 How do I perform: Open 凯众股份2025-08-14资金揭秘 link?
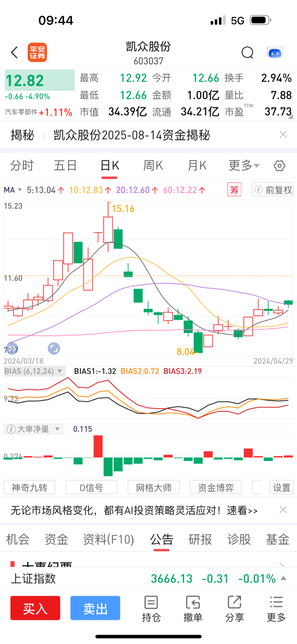pyautogui.click(x=131, y=135)
